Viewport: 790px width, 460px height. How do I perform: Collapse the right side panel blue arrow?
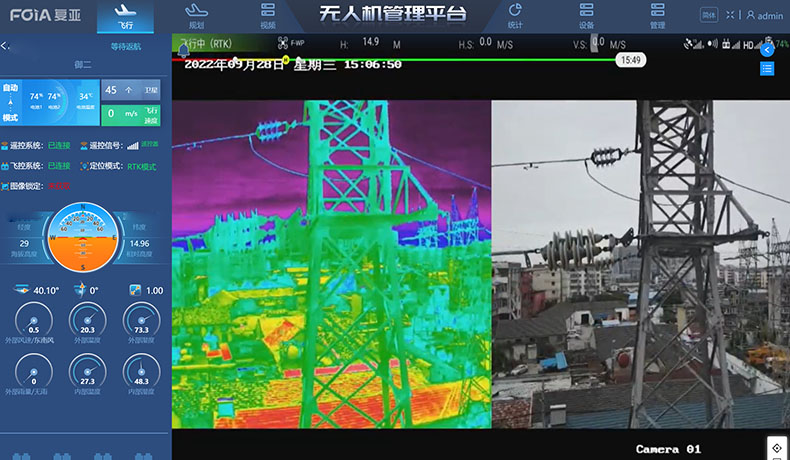click(x=767, y=49)
